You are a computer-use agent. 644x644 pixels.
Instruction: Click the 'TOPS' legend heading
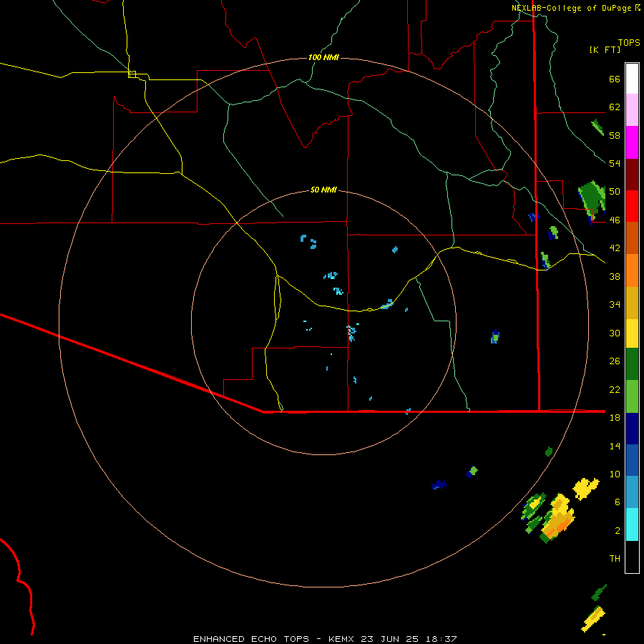click(629, 42)
